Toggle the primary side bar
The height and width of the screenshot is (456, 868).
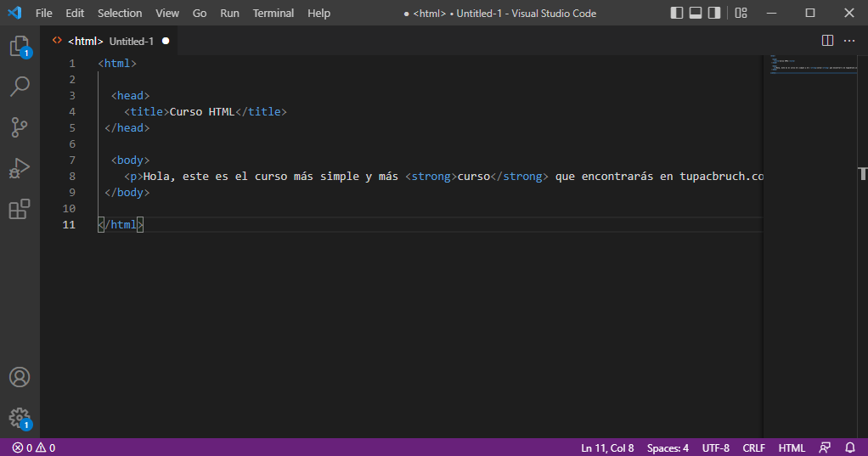(x=676, y=13)
